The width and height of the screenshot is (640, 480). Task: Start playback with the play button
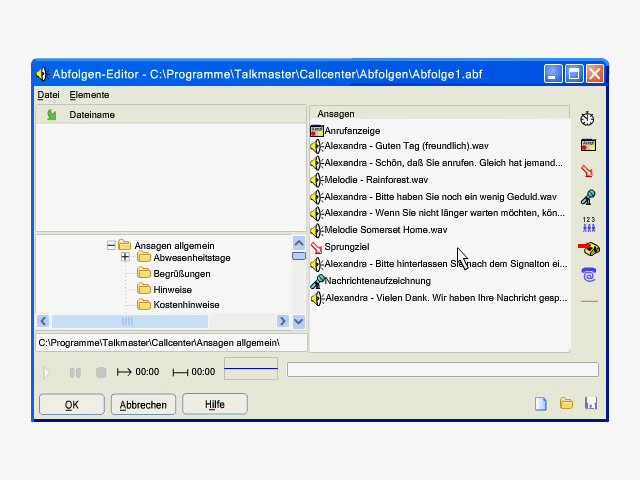coord(47,372)
